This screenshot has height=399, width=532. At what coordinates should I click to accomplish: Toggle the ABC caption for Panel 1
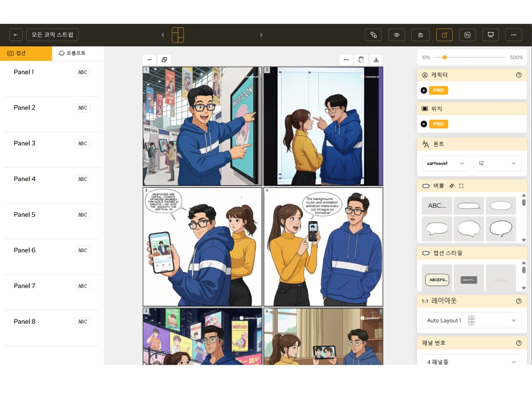point(82,72)
